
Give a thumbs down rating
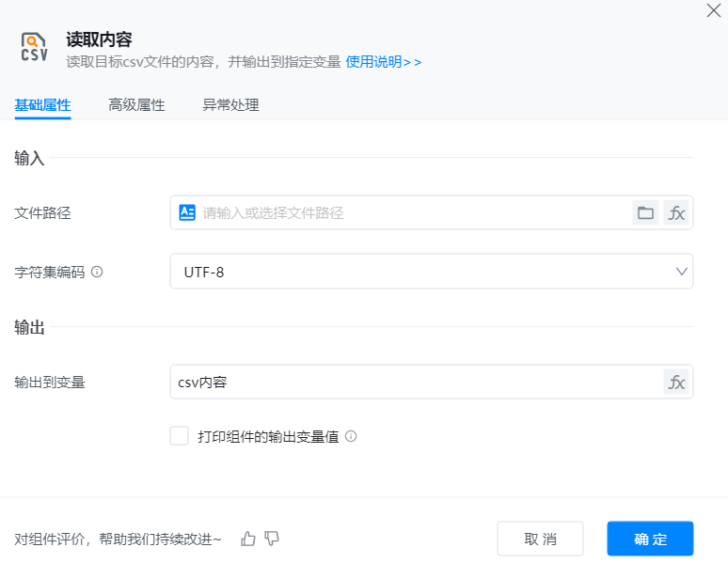coord(272,539)
